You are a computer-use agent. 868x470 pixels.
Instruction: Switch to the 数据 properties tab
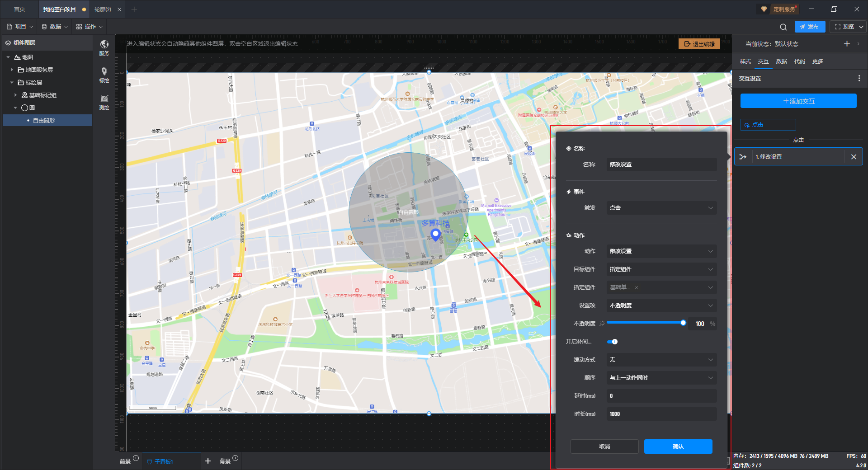point(781,61)
